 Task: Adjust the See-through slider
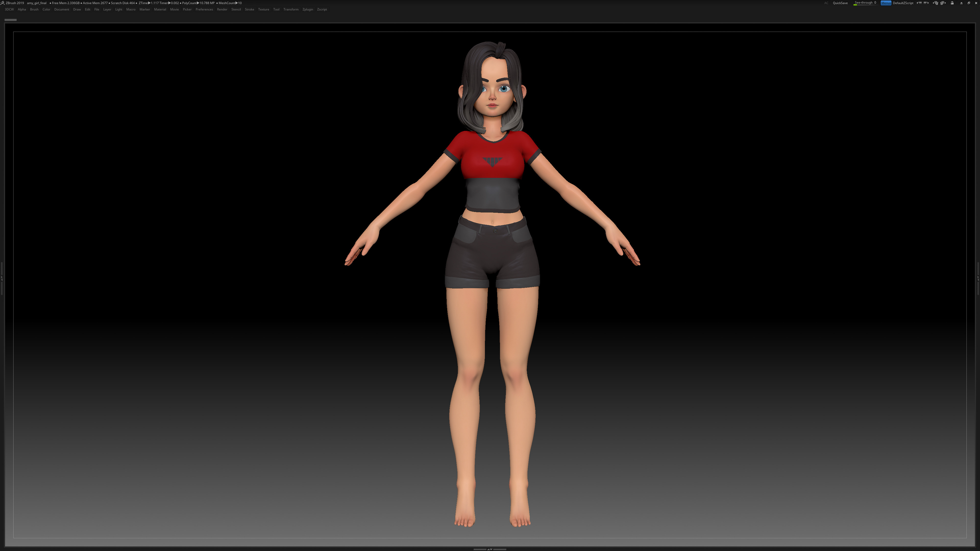point(865,3)
